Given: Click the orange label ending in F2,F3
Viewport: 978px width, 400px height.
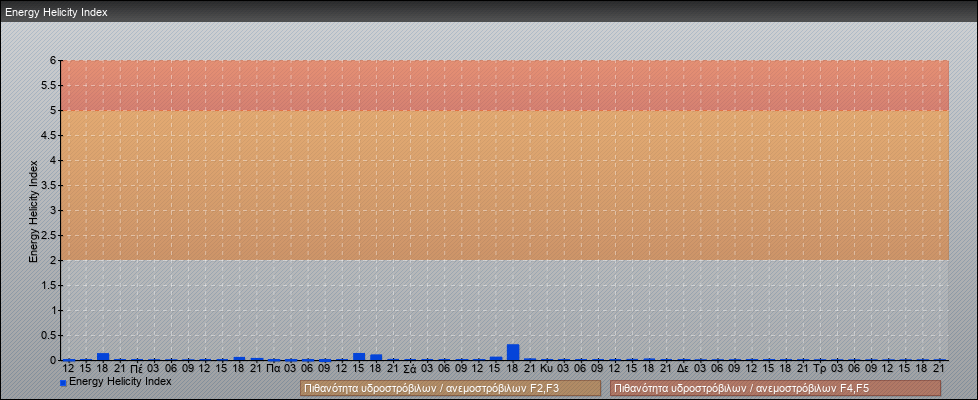Looking at the screenshot, I should 450,389.
